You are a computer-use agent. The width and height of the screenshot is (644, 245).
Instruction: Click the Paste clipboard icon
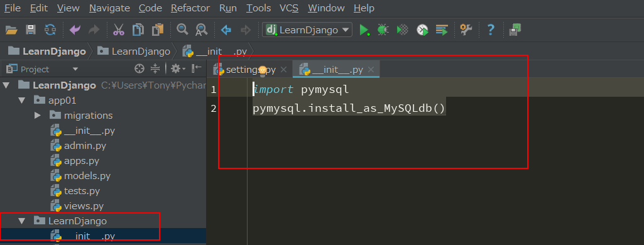(x=157, y=30)
